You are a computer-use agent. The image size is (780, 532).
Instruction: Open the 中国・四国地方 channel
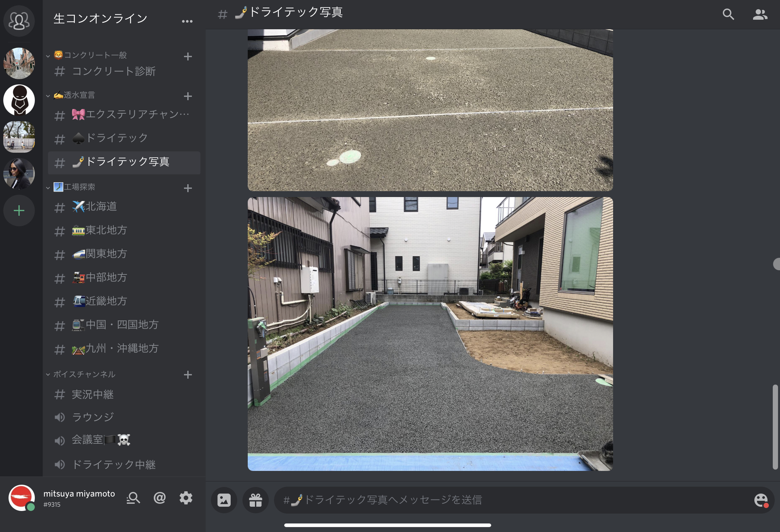click(124, 325)
